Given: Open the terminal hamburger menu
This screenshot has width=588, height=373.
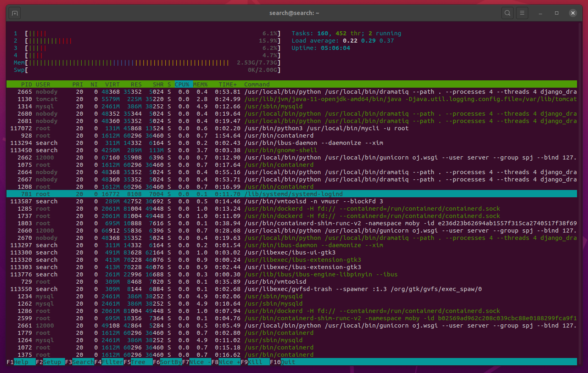Looking at the screenshot, I should 522,13.
